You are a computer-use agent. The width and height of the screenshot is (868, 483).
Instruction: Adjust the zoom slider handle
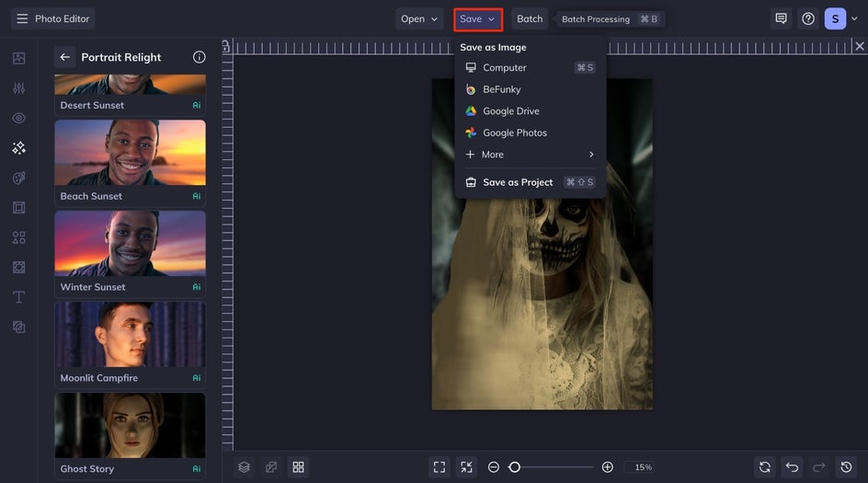coord(514,467)
